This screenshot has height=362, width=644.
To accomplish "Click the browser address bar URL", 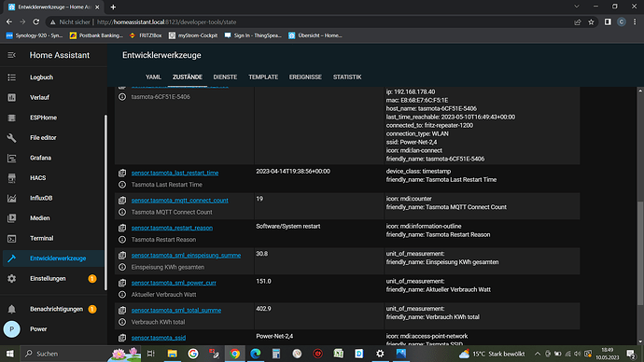I will 166,22.
